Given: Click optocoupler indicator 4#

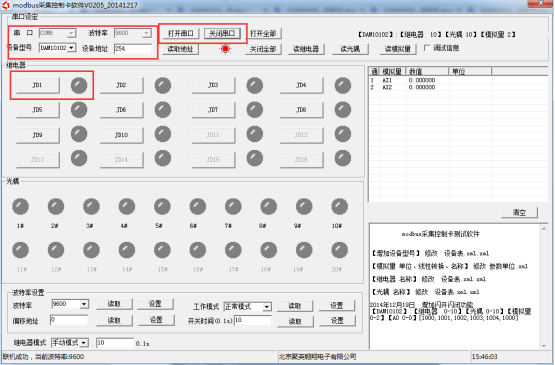Looking at the screenshot, I should [126, 206].
